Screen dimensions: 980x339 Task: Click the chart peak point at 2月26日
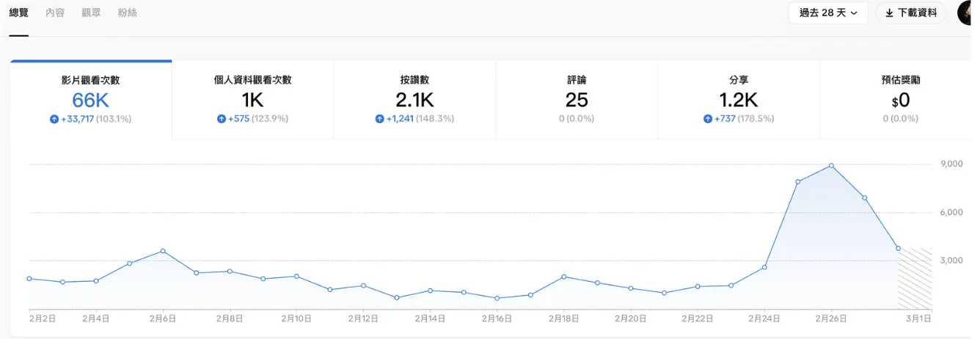click(831, 166)
